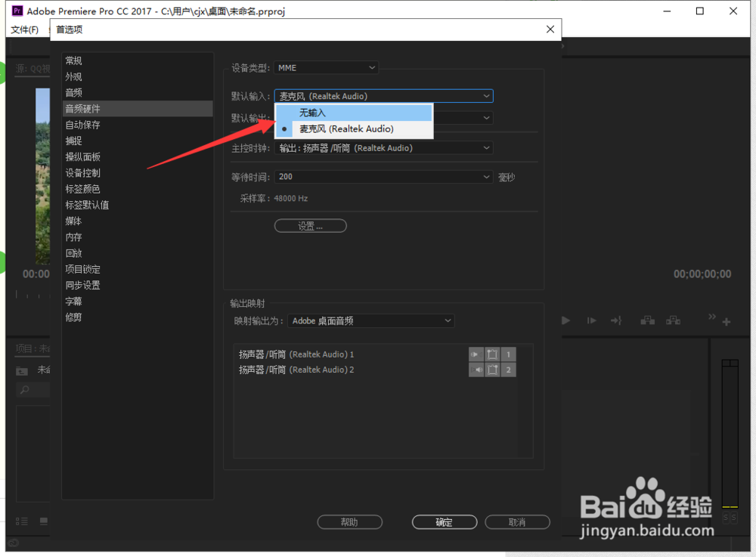Switch Project panel to Icon view
The height and width of the screenshot is (557, 756).
click(x=44, y=521)
